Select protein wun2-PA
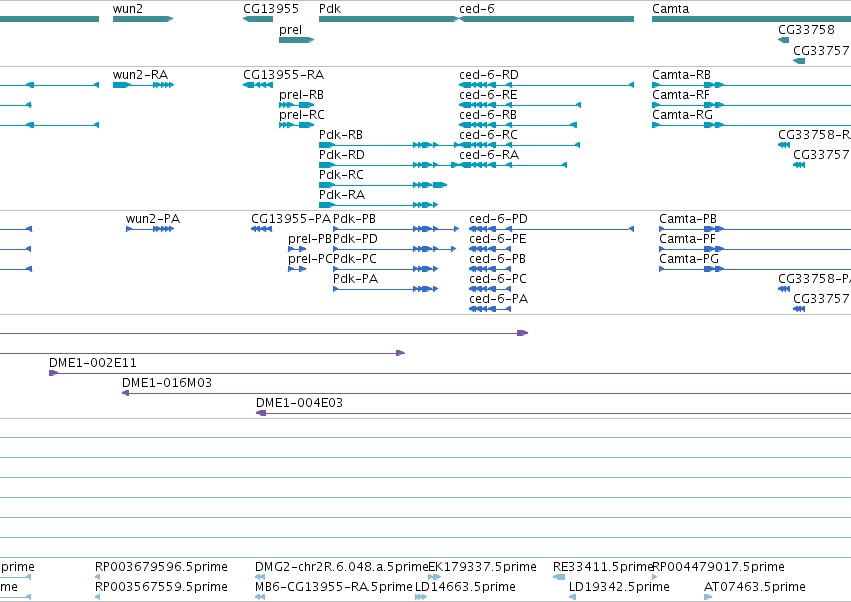 point(153,219)
